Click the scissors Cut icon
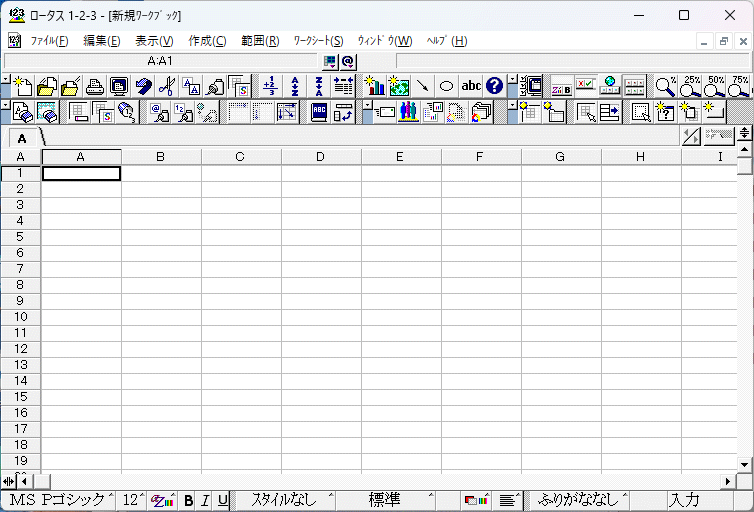The width and height of the screenshot is (754, 512). click(x=167, y=86)
